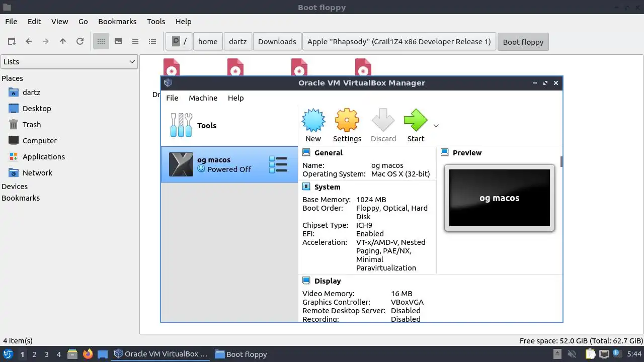
Task: Click the Downloads breadcrumb button
Action: pyautogui.click(x=277, y=42)
